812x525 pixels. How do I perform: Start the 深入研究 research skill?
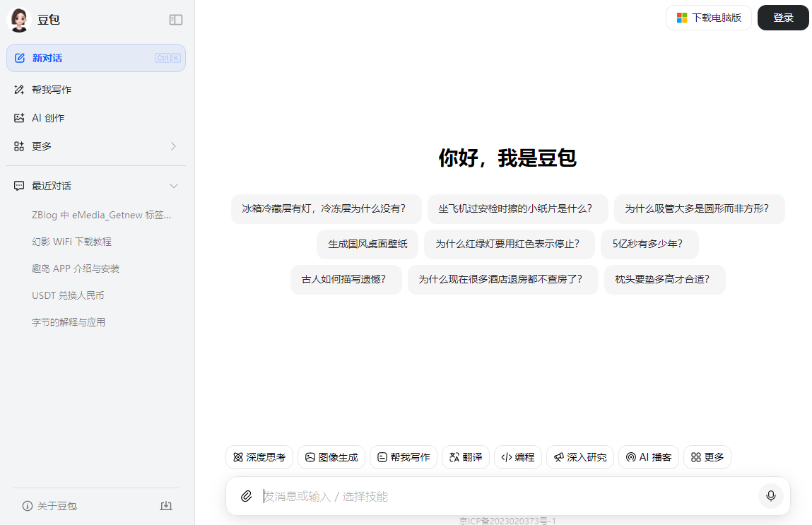coord(579,457)
